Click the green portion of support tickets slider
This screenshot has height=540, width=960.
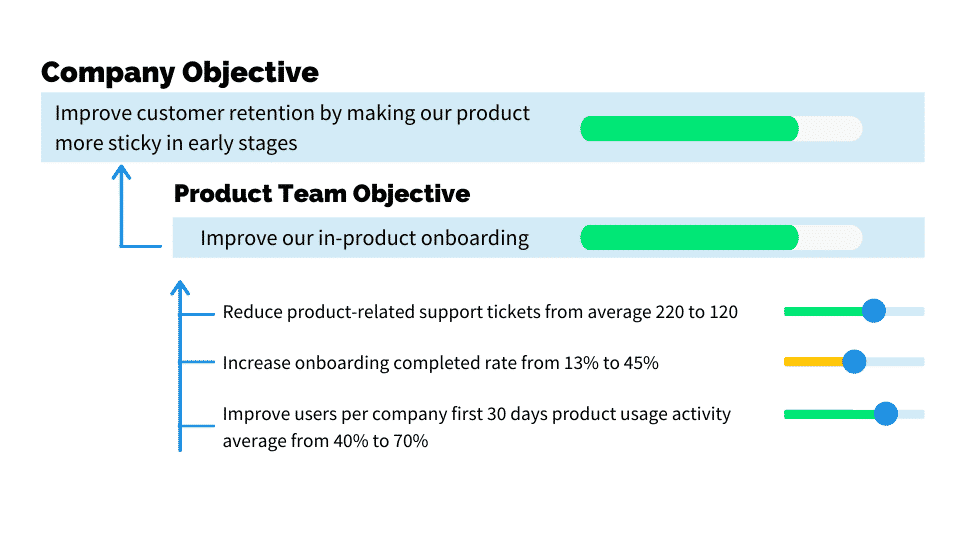coord(823,311)
